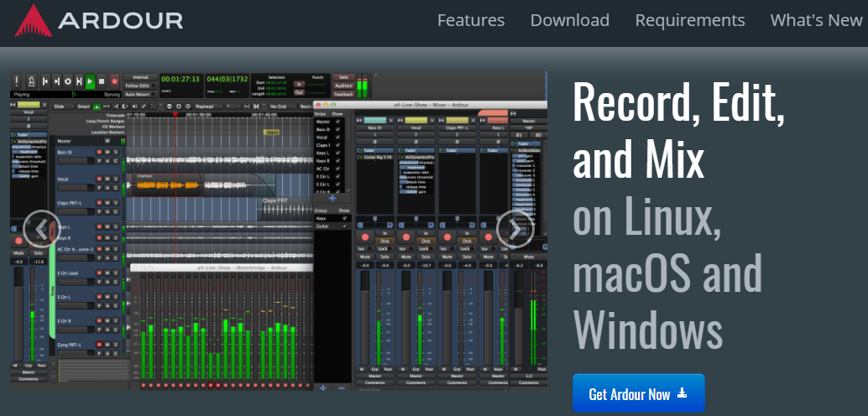
Task: Click the Audition alert button
Action: click(343, 86)
